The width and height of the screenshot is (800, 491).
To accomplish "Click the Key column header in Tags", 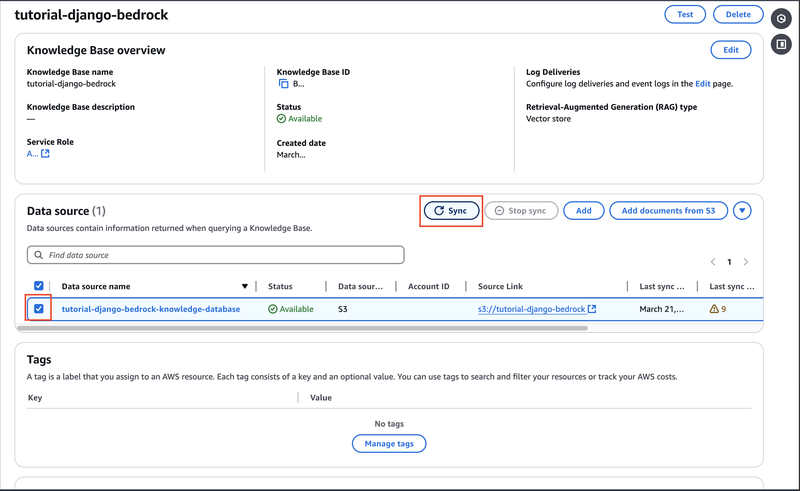I will [35, 398].
